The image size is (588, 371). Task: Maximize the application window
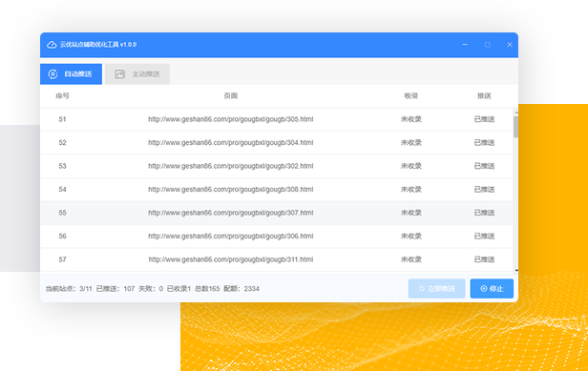pos(487,45)
